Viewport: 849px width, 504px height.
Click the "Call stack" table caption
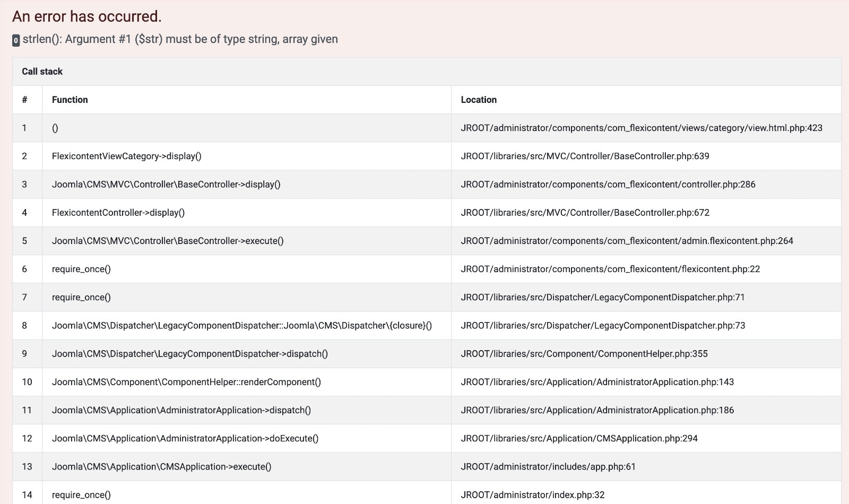(42, 72)
